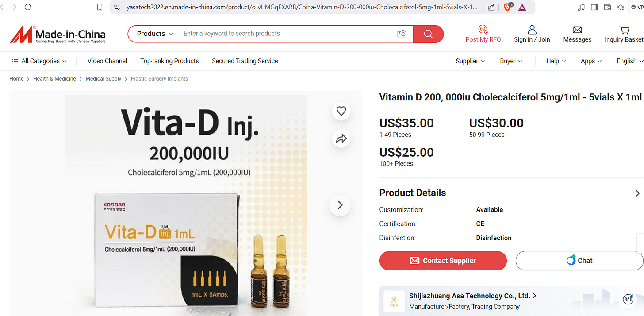Open Top-ranking Products tab
Screen dimensions: 644x316
(169, 61)
